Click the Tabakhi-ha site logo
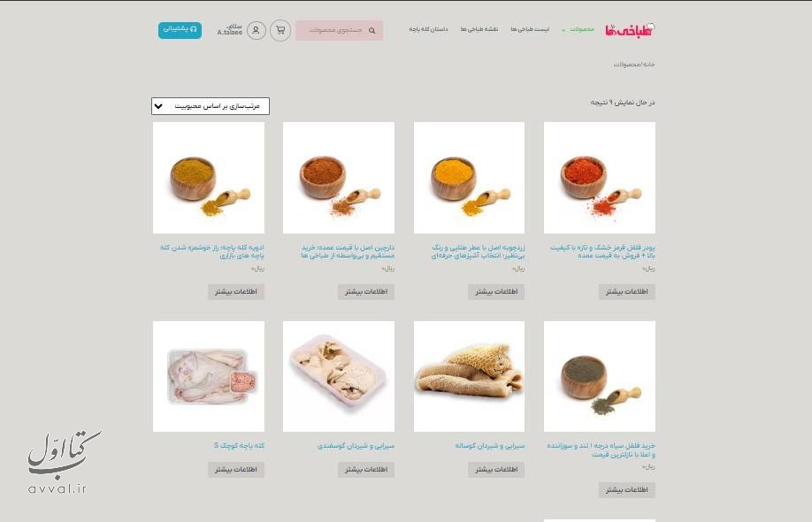 click(x=631, y=30)
